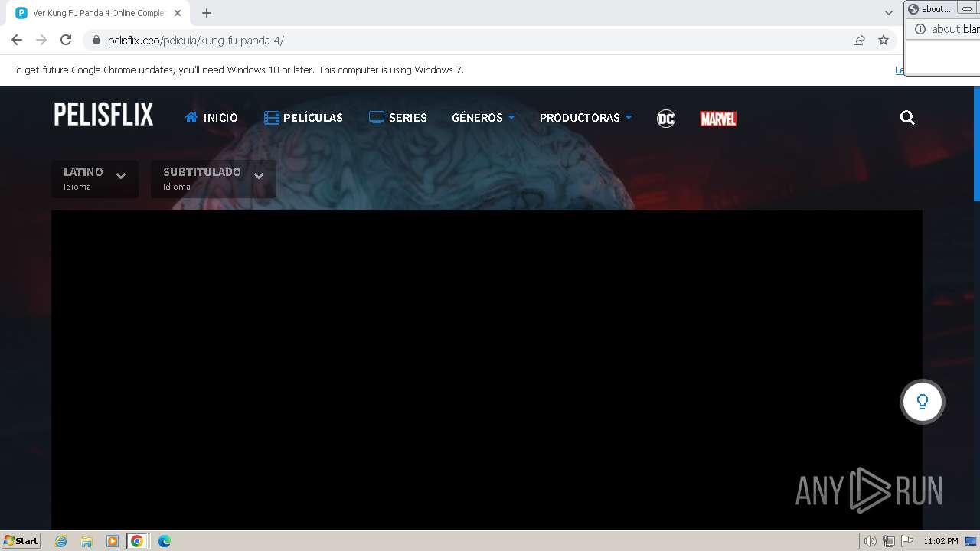The width and height of the screenshot is (980, 551).
Task: Open the Windows Start menu
Action: tap(21, 540)
